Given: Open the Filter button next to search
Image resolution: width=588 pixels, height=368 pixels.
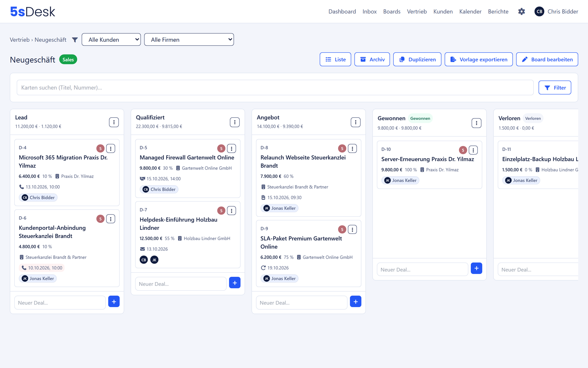Looking at the screenshot, I should [x=555, y=88].
